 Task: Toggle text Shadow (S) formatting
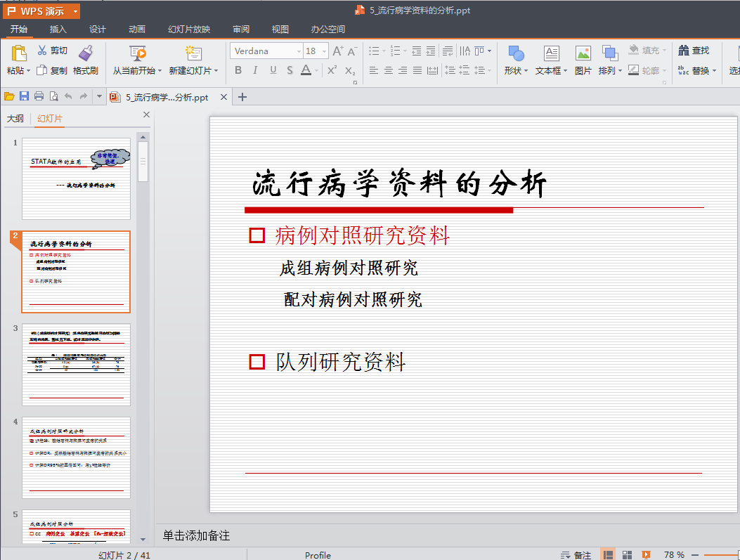(290, 70)
